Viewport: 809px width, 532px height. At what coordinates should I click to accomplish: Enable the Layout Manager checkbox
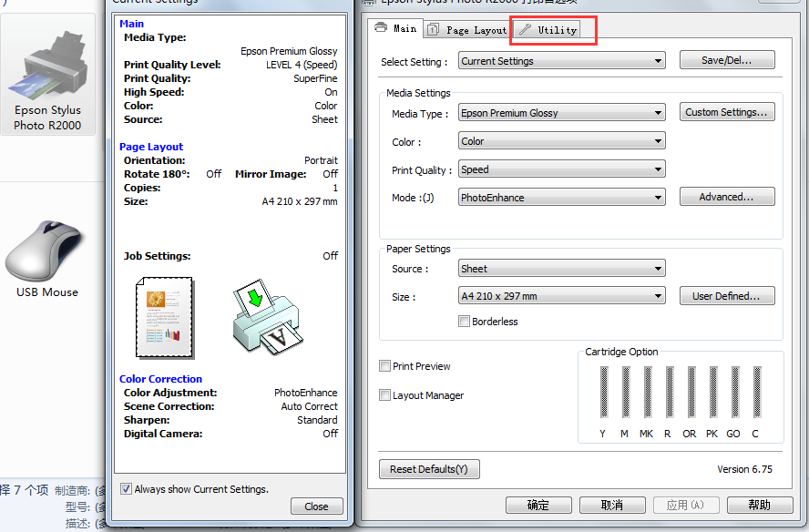tap(384, 395)
